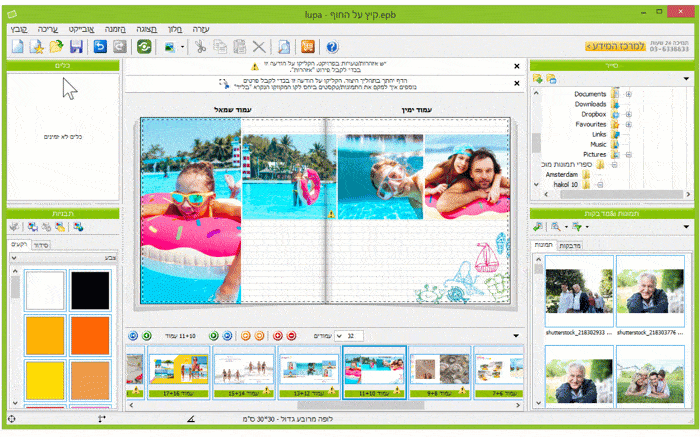Click the X Delete toolbar icon
The width and height of the screenshot is (700, 437).
(259, 47)
